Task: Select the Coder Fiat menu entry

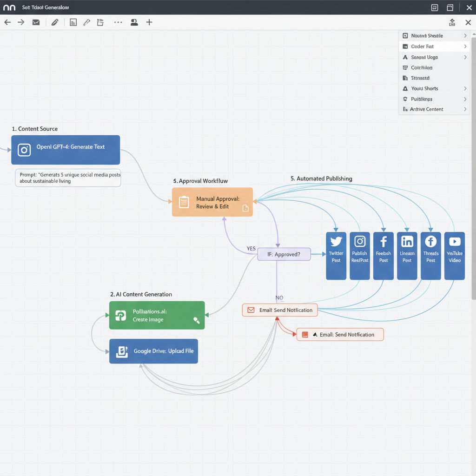Action: point(422,46)
